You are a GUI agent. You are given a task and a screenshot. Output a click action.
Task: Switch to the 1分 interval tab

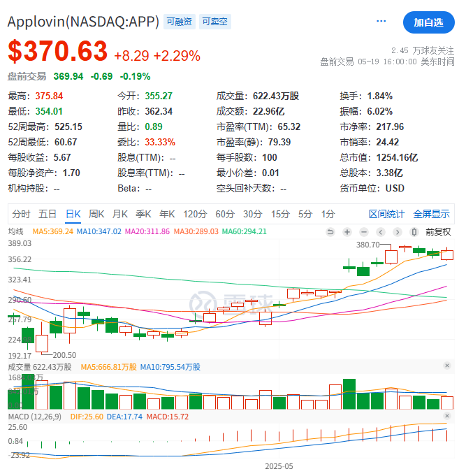pyautogui.click(x=328, y=214)
